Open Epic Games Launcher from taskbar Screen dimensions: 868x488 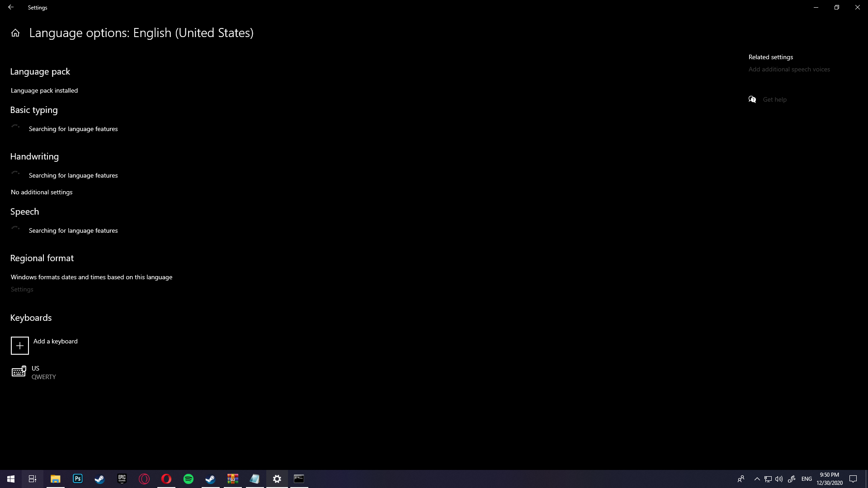pyautogui.click(x=122, y=479)
